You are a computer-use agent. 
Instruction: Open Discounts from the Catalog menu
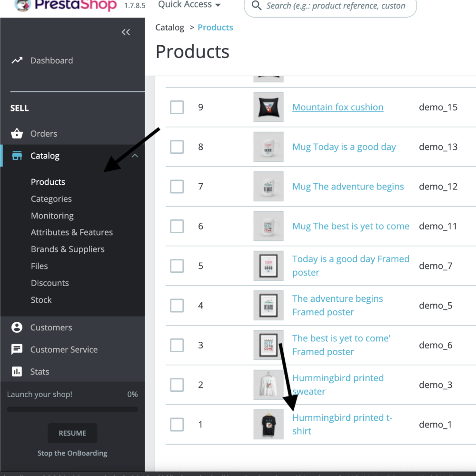pyautogui.click(x=50, y=283)
